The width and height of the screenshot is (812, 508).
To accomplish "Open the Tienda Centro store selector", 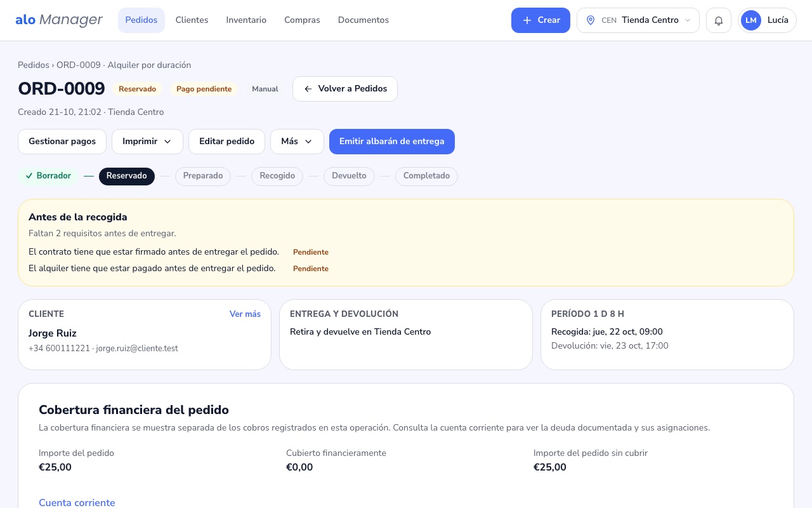I will point(638,20).
